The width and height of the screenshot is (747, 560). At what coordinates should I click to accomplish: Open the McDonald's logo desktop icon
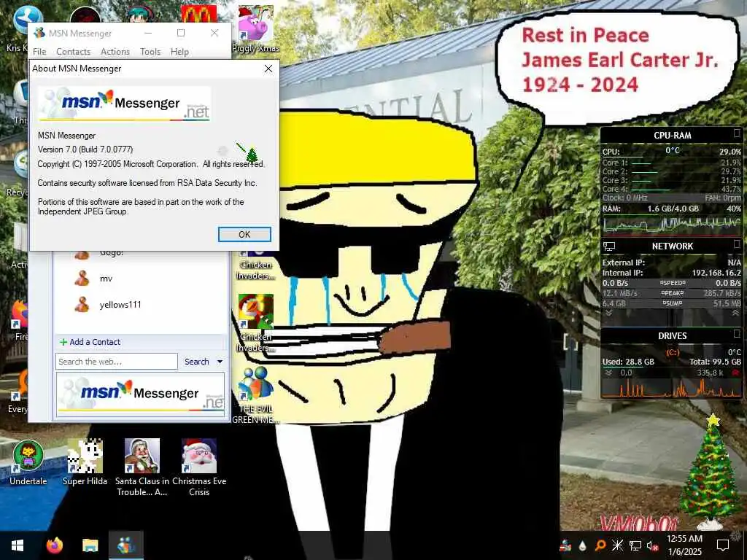199,14
